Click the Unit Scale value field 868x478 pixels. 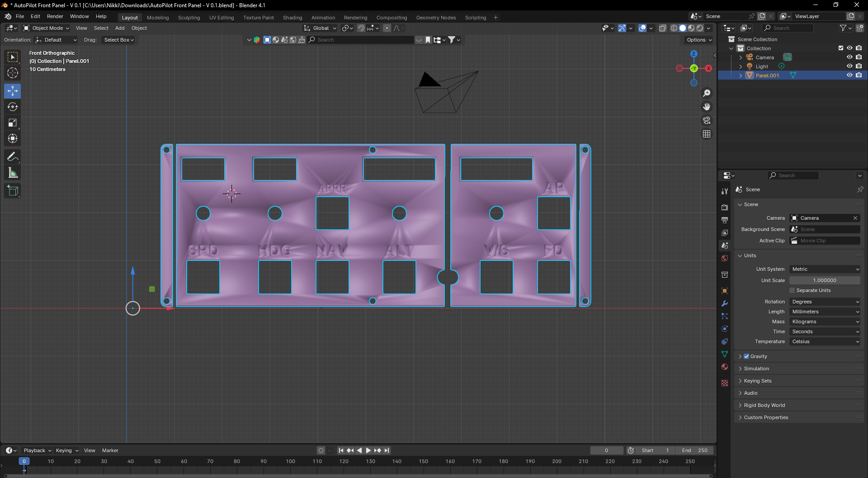tap(825, 280)
